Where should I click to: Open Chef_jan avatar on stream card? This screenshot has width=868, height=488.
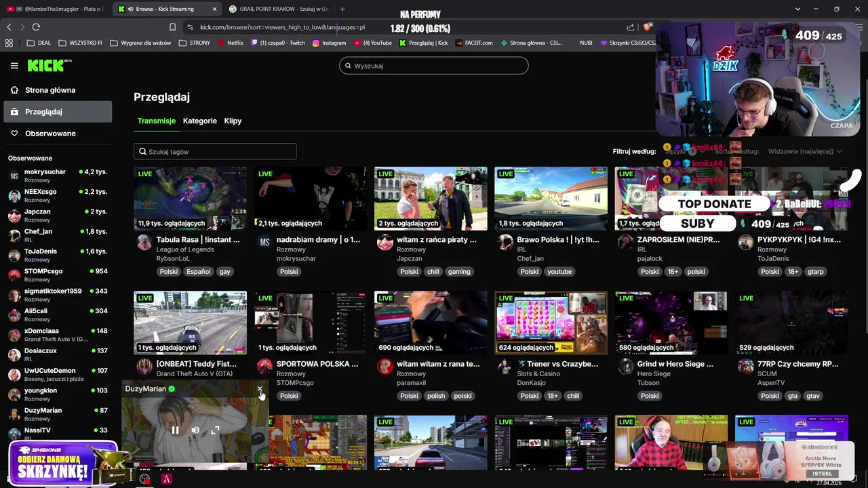[x=505, y=242]
